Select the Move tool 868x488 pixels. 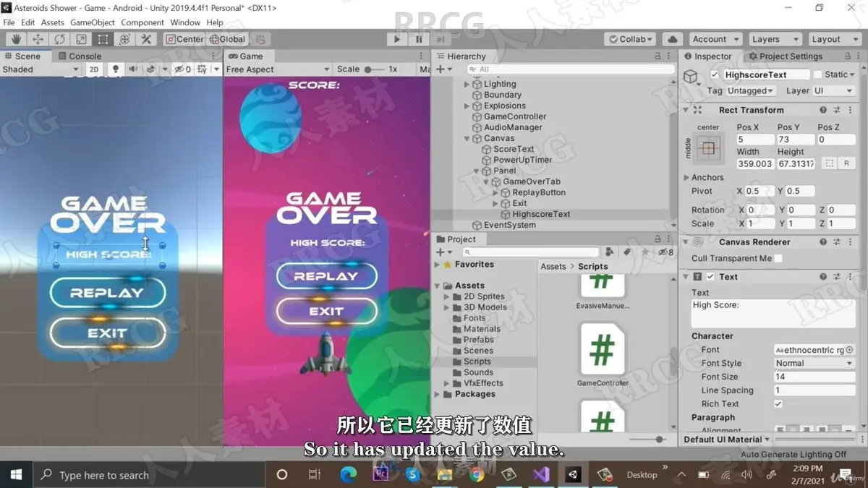coord(38,39)
